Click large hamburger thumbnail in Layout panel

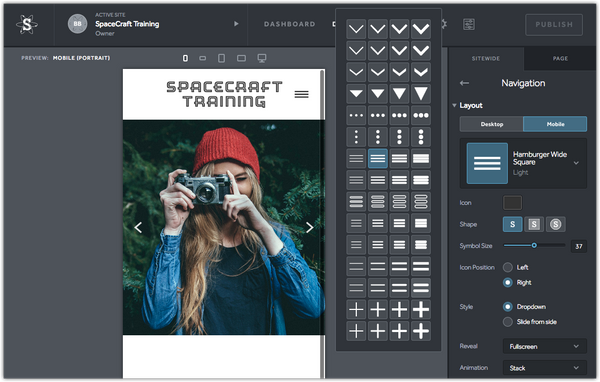point(487,163)
